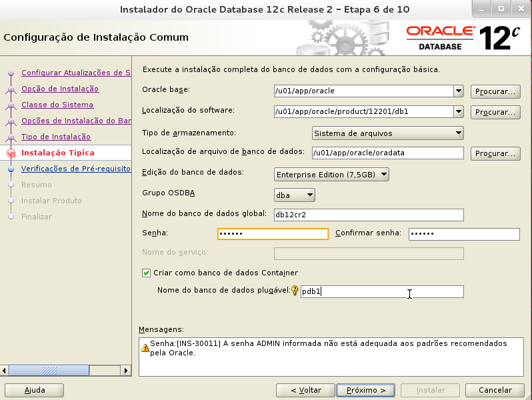Click the Ajuda button
The height and width of the screenshot is (400, 532).
pos(34,390)
